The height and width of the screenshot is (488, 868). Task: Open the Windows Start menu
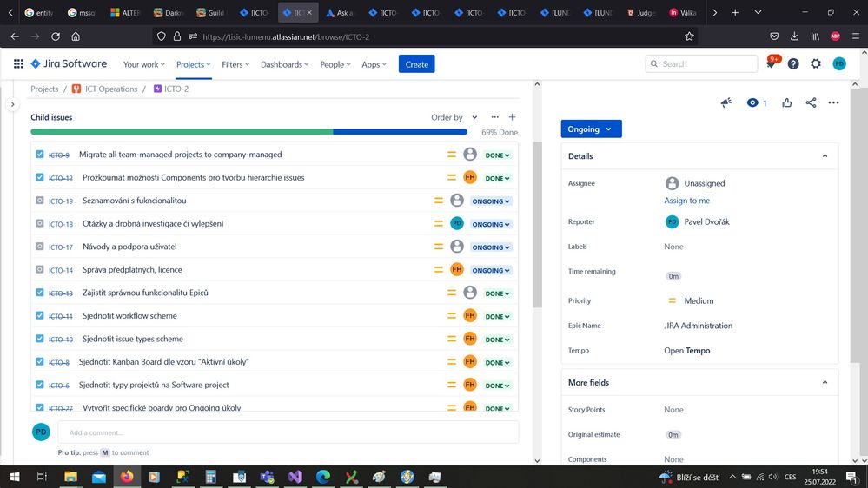click(x=15, y=477)
